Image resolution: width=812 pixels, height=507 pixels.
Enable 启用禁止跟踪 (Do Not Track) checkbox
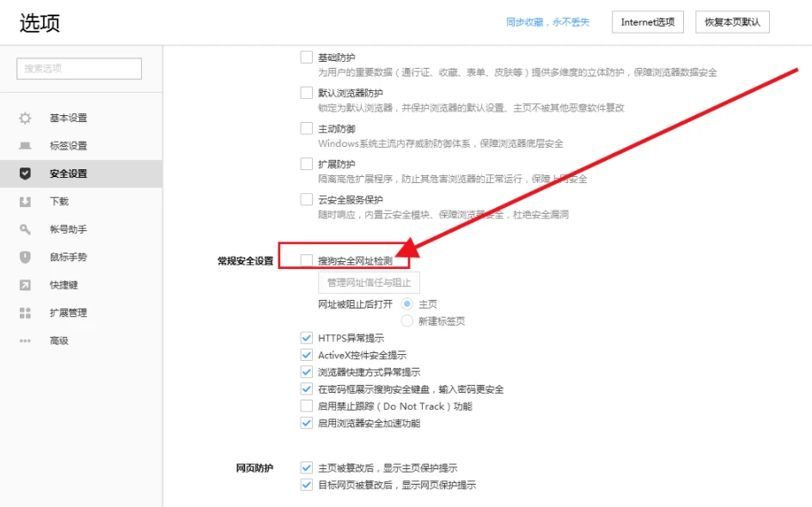coord(307,406)
